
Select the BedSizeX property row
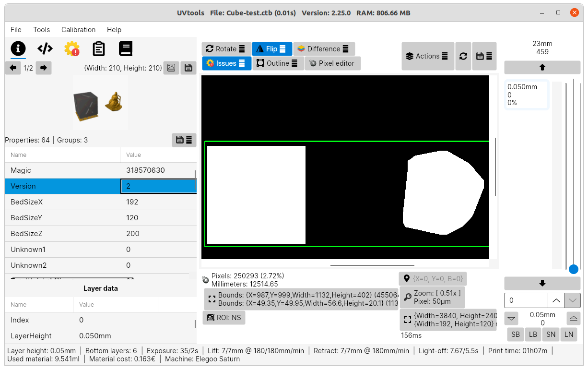(101, 202)
